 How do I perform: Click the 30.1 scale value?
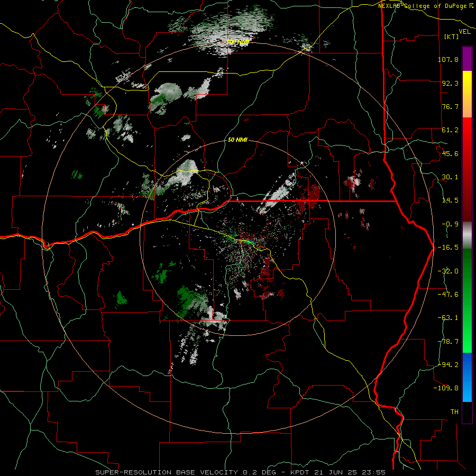pos(450,177)
